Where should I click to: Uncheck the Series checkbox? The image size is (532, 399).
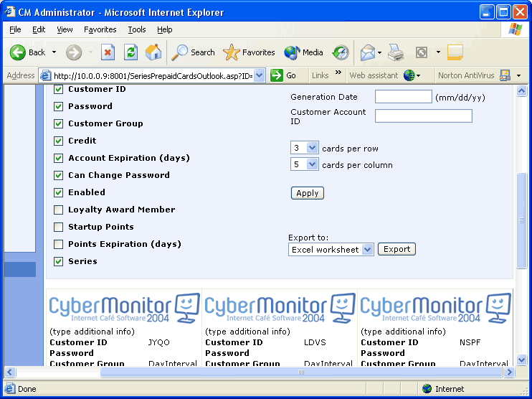pos(58,261)
